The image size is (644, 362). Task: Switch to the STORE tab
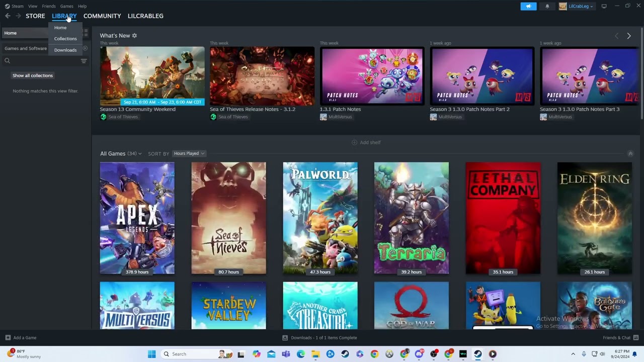(x=35, y=16)
